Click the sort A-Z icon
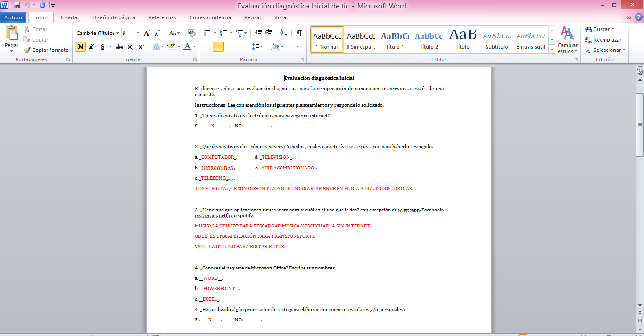This screenshot has width=644, height=336. point(283,33)
